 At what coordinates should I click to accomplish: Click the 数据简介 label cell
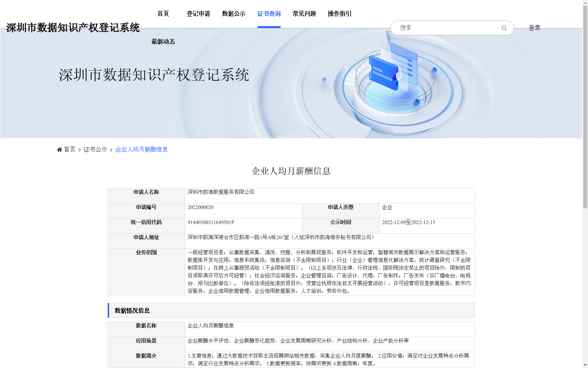pyautogui.click(x=146, y=360)
